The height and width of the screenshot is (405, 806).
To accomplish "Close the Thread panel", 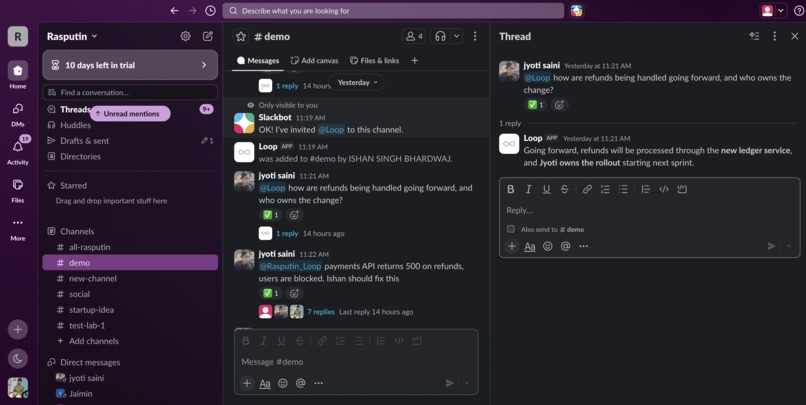I will tap(795, 36).
